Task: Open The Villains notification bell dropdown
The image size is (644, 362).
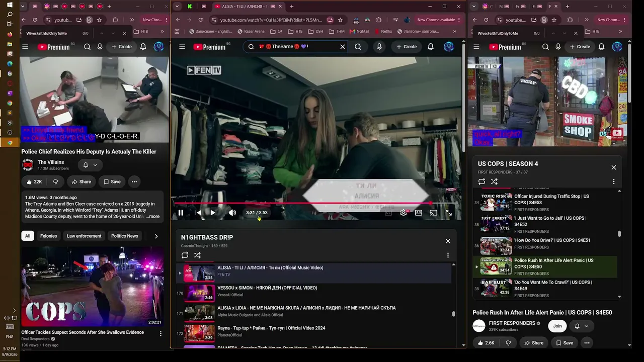Action: click(90, 165)
